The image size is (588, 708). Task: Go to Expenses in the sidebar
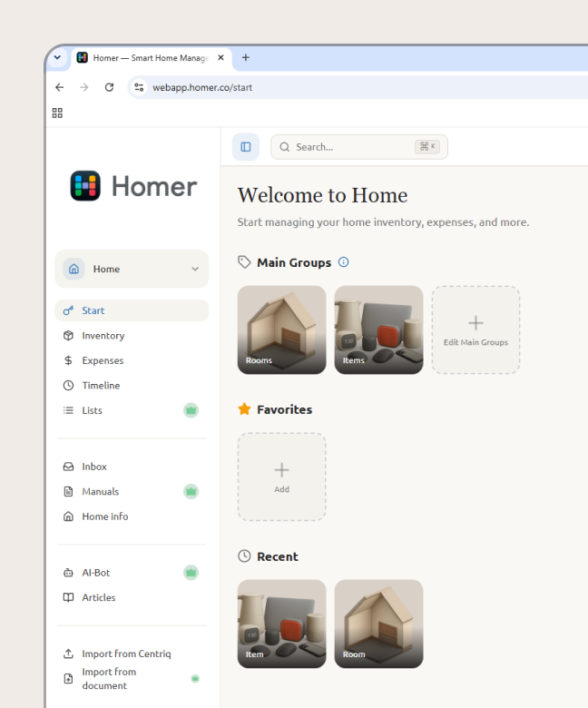point(132,360)
